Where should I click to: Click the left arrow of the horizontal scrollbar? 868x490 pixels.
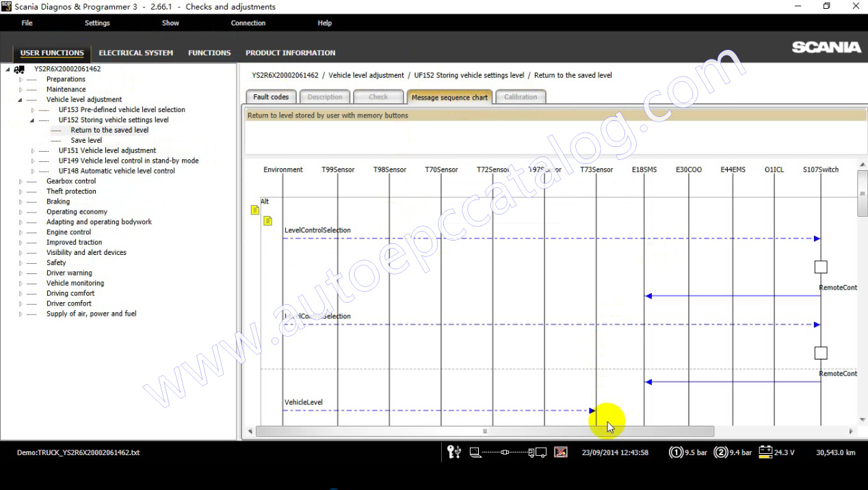(x=250, y=431)
